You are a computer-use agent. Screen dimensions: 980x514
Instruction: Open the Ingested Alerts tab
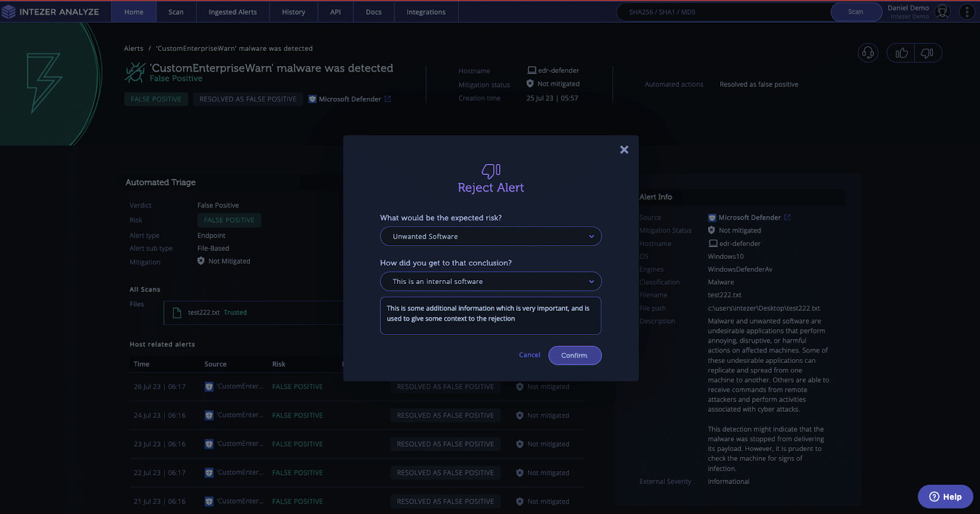tap(233, 12)
